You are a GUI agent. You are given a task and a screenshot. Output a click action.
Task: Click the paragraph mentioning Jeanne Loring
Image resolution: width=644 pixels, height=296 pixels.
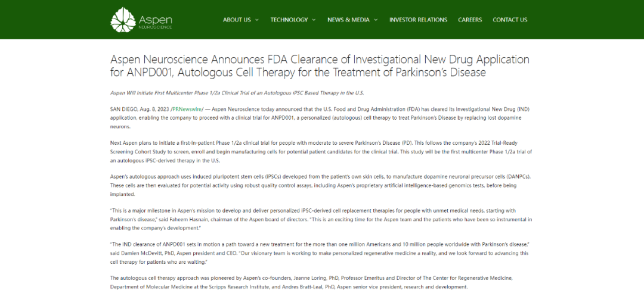[311, 282]
